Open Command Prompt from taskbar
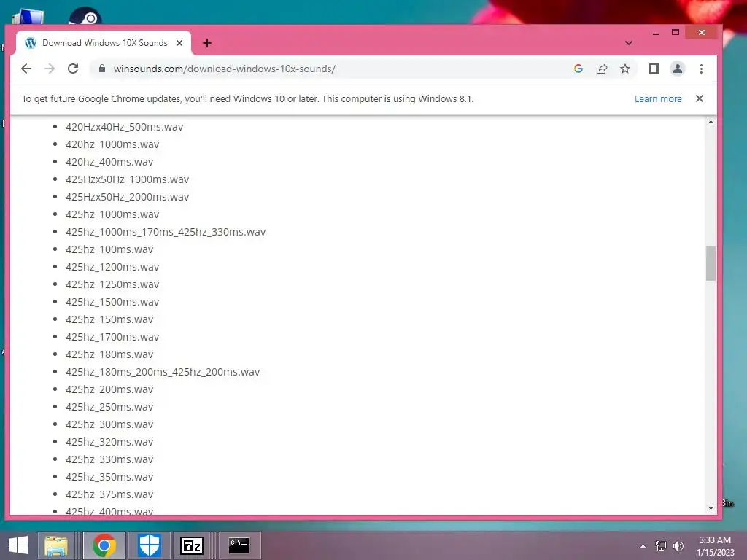The width and height of the screenshot is (747, 560). coord(239,545)
